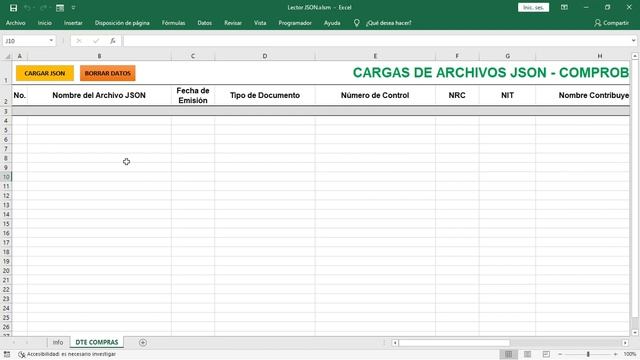Open the Ayuda ribbon tab
Screen dimensions: 640x360
[x=332, y=23]
